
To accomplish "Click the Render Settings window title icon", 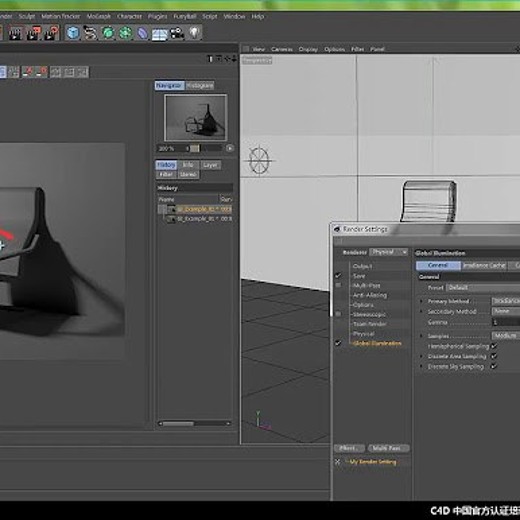I will (337, 229).
